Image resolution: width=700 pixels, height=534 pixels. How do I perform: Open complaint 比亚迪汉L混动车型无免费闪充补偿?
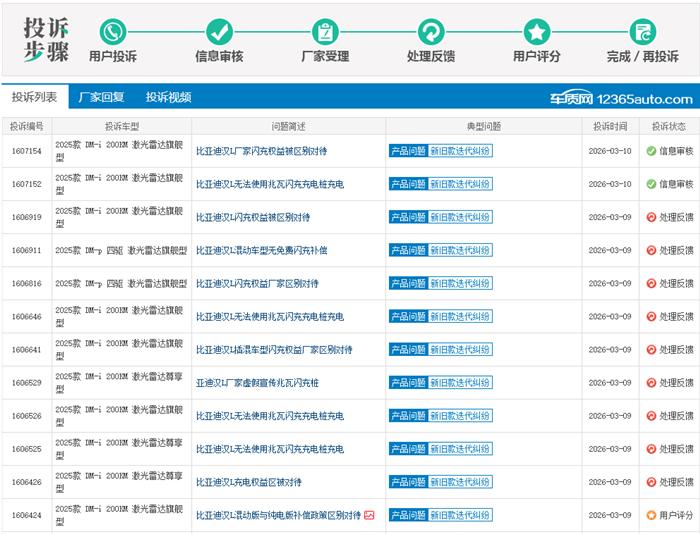(261, 250)
